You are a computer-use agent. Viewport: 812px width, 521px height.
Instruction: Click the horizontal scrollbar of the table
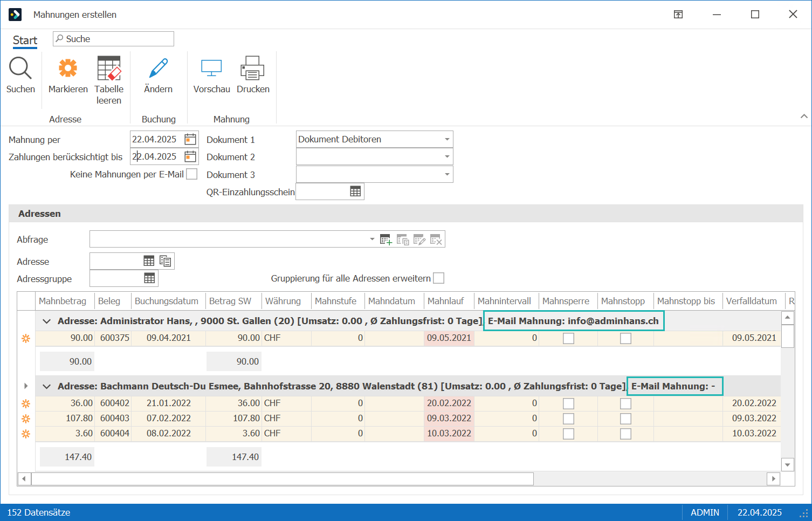click(283, 479)
